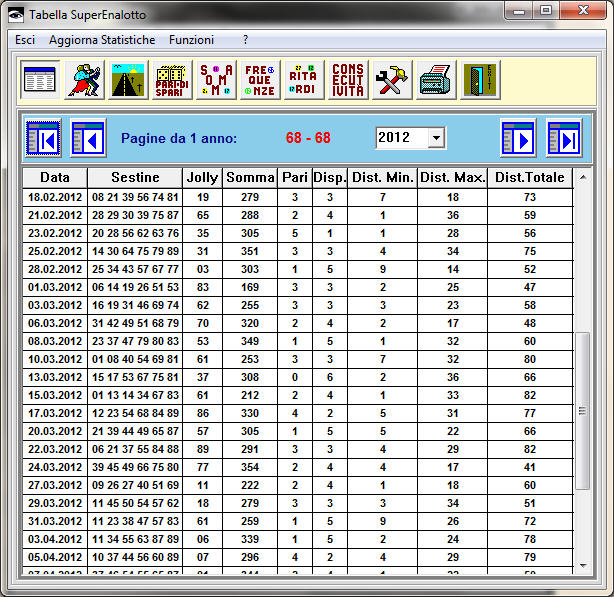614x597 pixels.
Task: Go to first page button
Action: point(43,138)
